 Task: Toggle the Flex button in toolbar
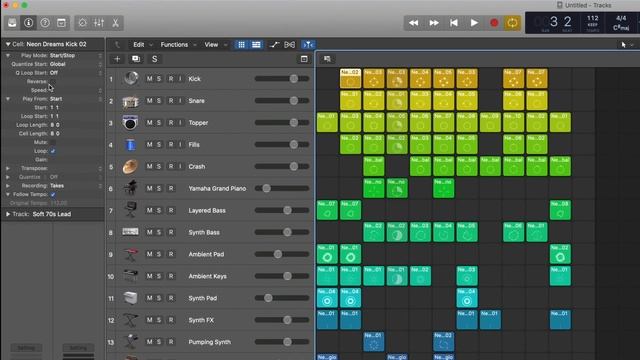pyautogui.click(x=289, y=44)
